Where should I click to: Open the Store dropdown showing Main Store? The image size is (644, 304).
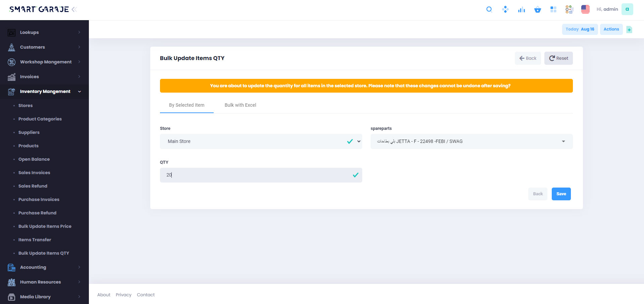pyautogui.click(x=261, y=141)
